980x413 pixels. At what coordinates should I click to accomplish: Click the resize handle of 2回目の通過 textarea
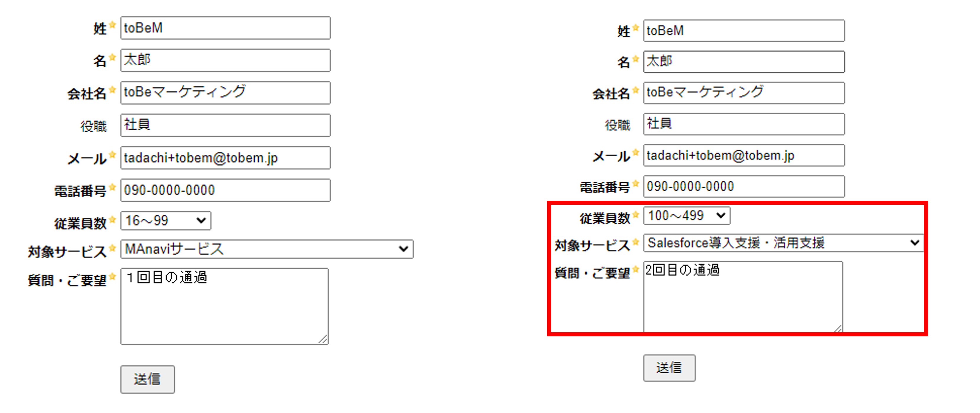(x=838, y=328)
